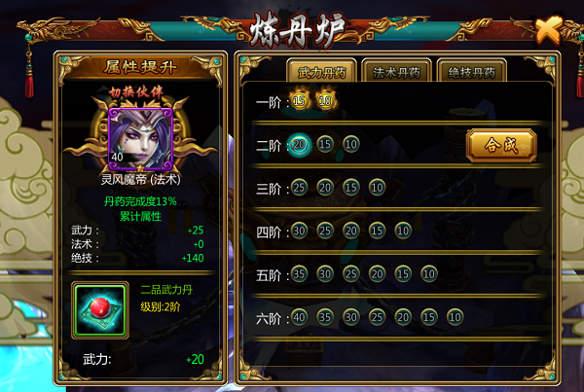The image size is (584, 392).
Task: Switch to the 绝技丹药 tab
Action: point(472,71)
